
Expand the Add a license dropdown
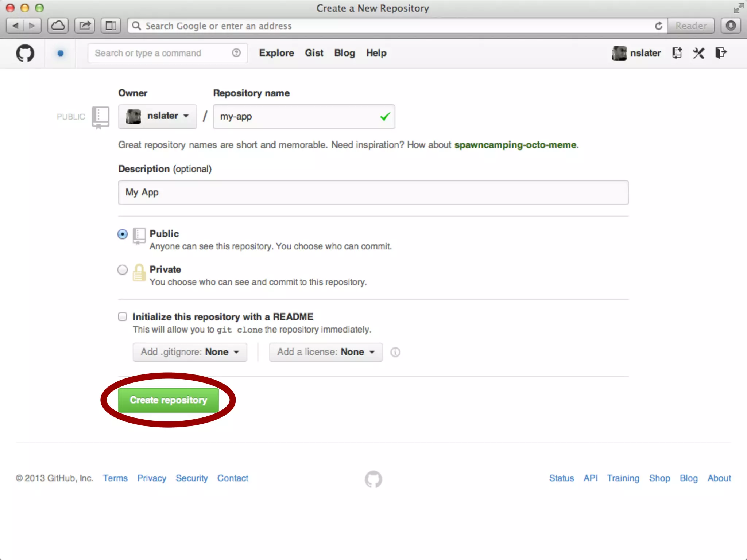click(x=326, y=352)
